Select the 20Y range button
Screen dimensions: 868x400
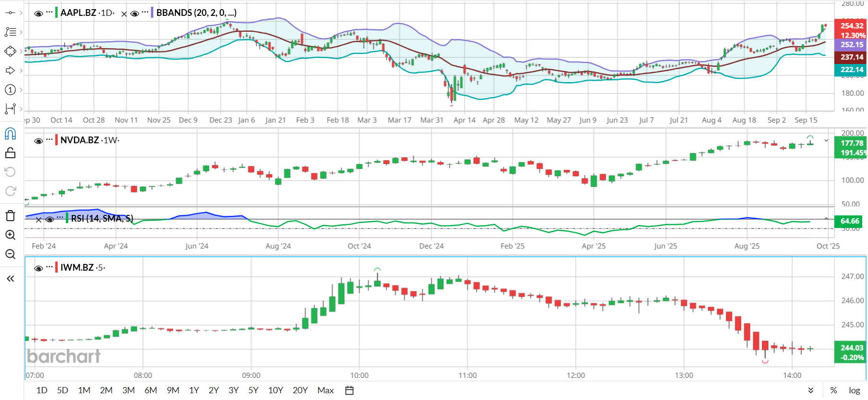coord(300,390)
